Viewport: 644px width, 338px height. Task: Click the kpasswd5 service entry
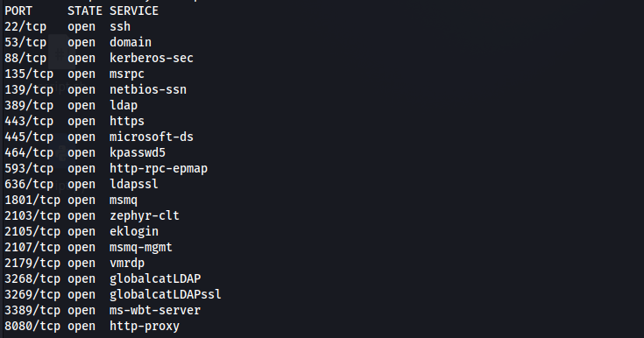[x=138, y=152]
